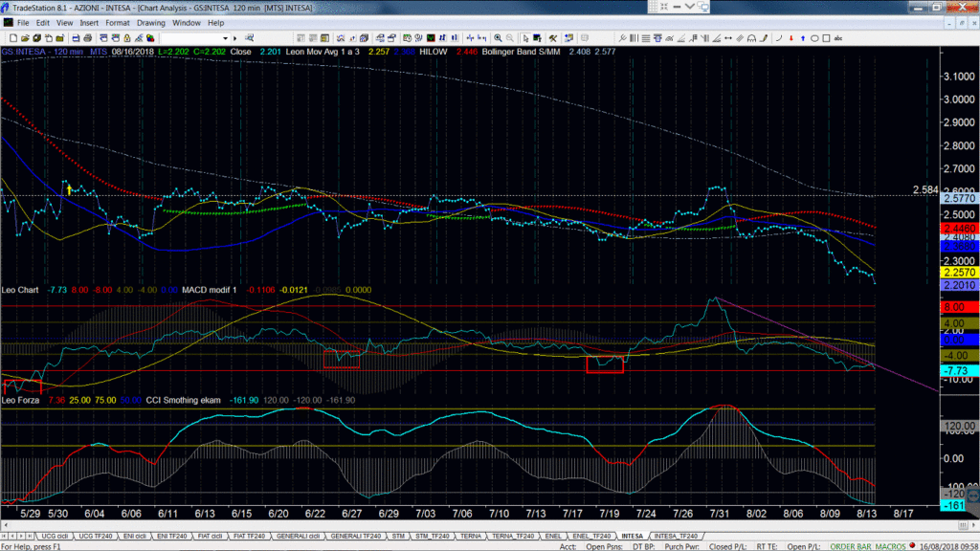Select the double-headed horizontal arrow tool
980x551 pixels.
[x=728, y=38]
